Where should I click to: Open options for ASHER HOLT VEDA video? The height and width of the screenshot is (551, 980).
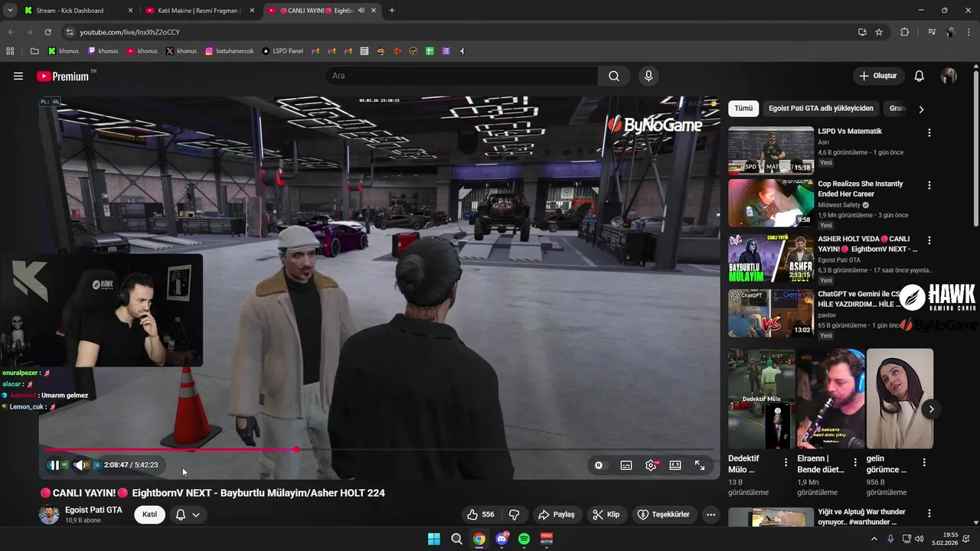[x=929, y=240]
